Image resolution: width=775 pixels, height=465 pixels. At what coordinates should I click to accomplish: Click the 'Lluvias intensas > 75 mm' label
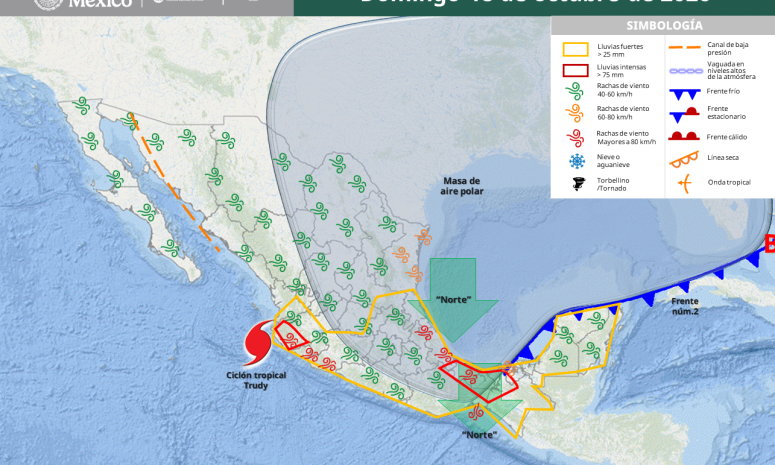tap(621, 71)
